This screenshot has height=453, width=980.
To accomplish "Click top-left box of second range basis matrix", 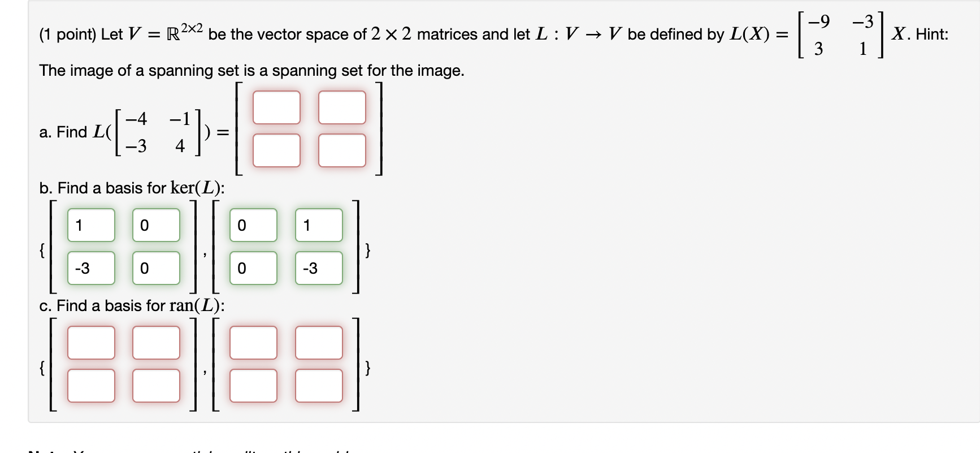I will point(253,342).
